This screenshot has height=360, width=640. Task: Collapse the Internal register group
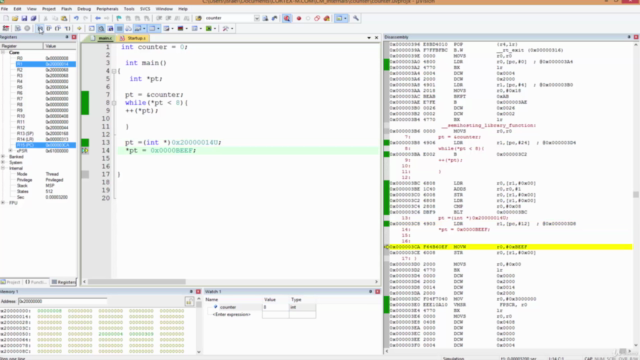pyautogui.click(x=3, y=168)
